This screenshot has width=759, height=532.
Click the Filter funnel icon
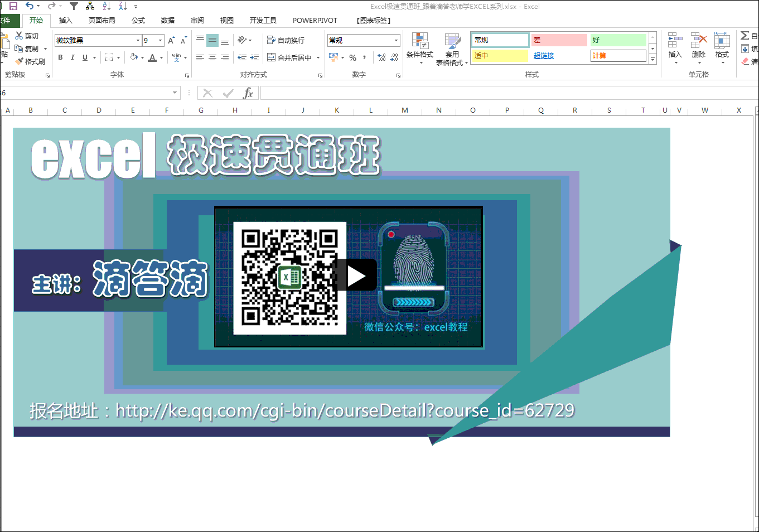click(74, 6)
